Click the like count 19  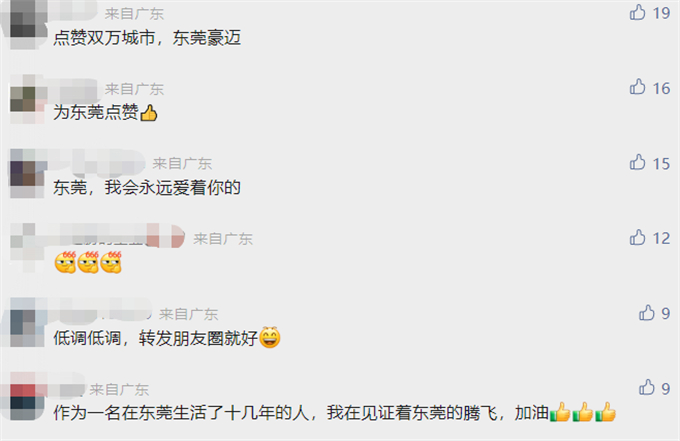(x=661, y=13)
